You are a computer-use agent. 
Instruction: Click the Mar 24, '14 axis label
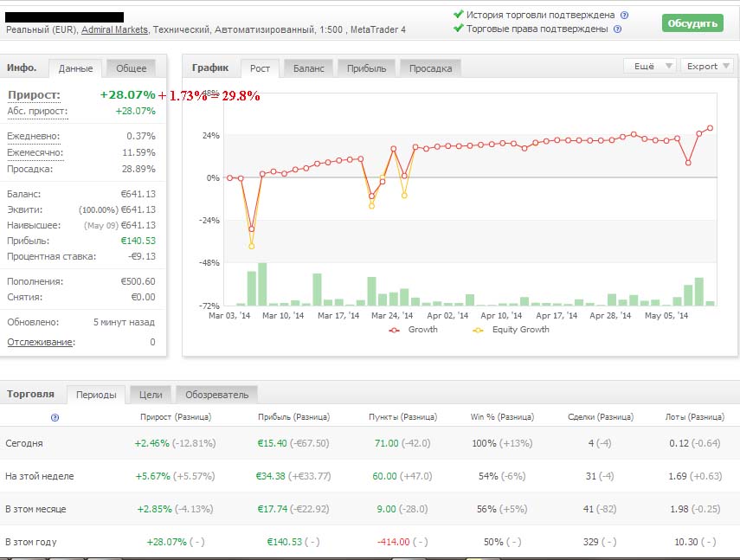coord(392,316)
